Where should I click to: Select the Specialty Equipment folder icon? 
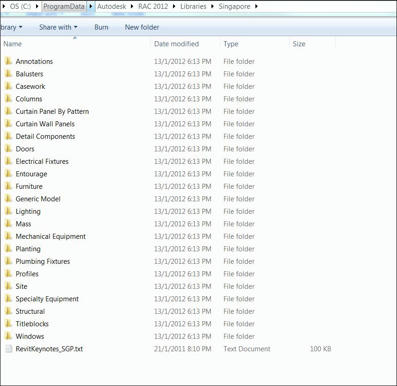pos(8,299)
